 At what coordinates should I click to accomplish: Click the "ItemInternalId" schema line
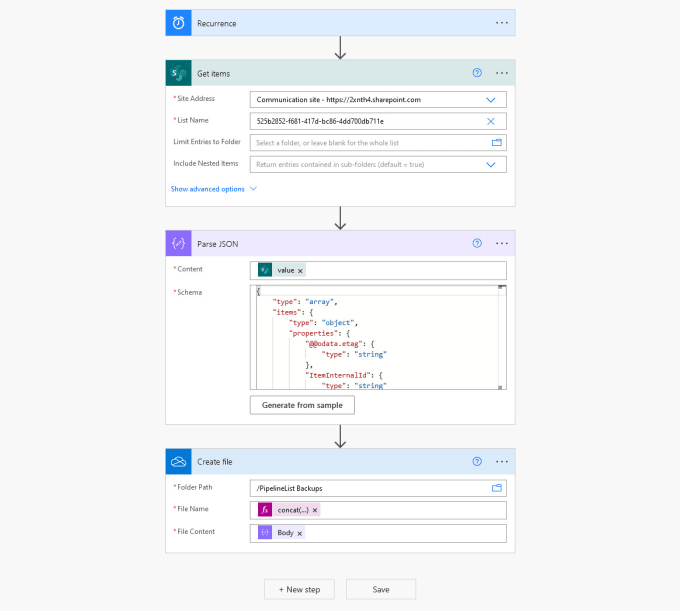(346, 376)
